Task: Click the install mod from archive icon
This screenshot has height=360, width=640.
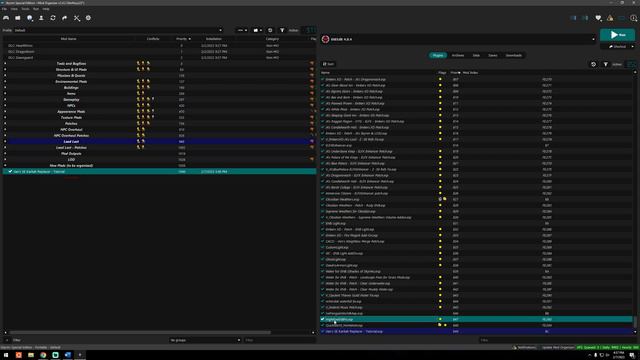Action: pos(18,18)
